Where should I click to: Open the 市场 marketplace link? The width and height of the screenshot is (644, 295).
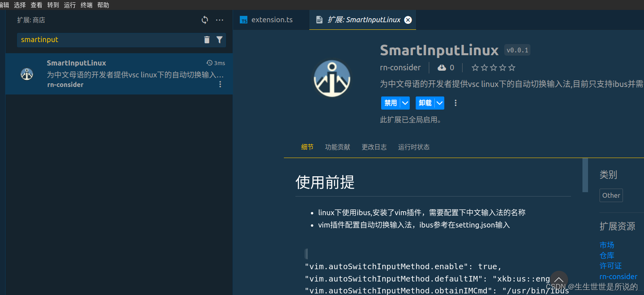tap(607, 245)
